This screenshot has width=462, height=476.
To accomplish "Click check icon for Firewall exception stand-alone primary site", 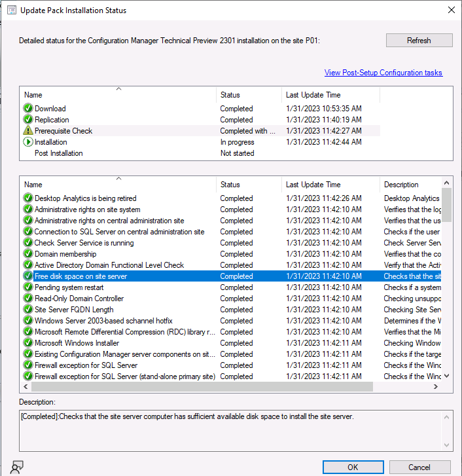I will coord(28,376).
